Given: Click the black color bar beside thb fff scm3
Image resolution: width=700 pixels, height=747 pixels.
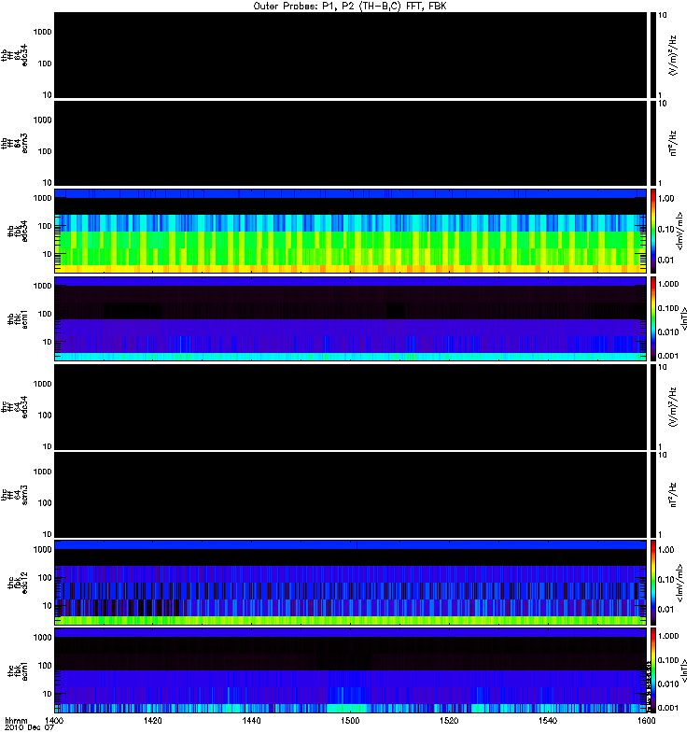Looking at the screenshot, I should 653,143.
